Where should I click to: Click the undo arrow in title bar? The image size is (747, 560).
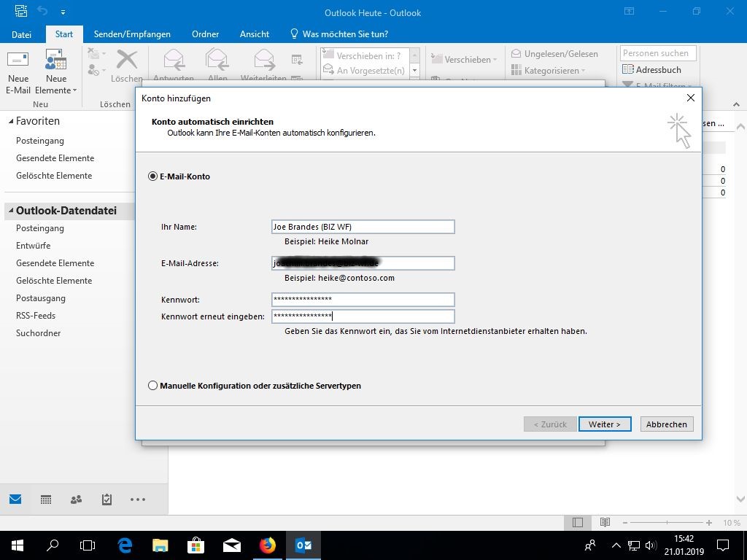click(42, 12)
